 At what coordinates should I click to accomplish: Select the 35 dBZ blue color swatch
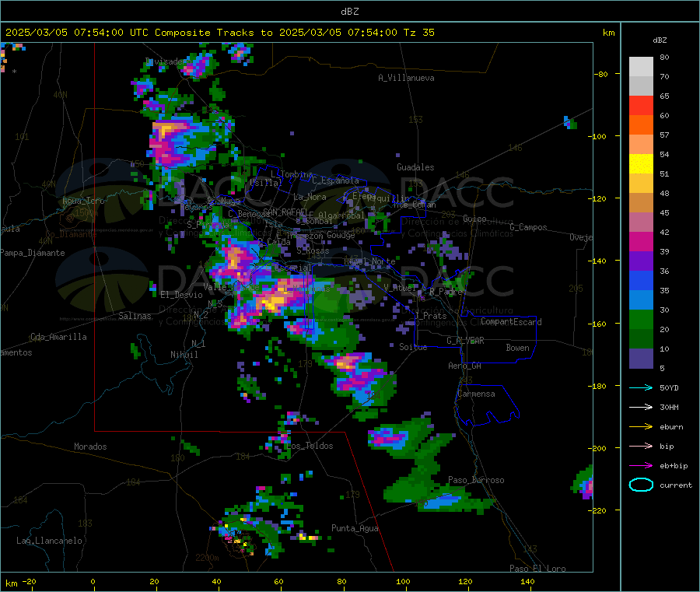click(641, 280)
